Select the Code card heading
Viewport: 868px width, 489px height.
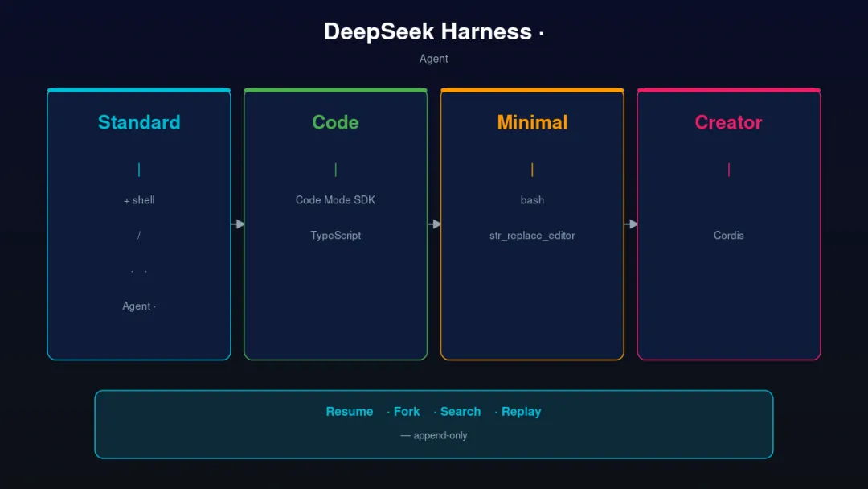[x=335, y=122]
